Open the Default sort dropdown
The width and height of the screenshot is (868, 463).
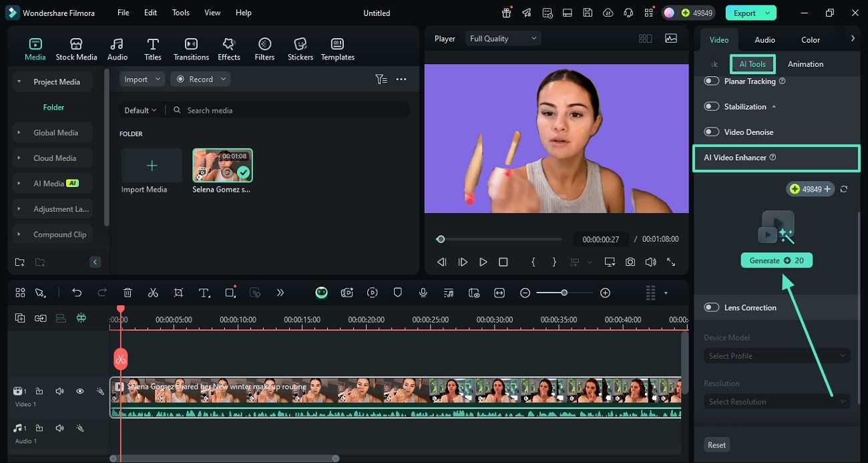coord(140,110)
